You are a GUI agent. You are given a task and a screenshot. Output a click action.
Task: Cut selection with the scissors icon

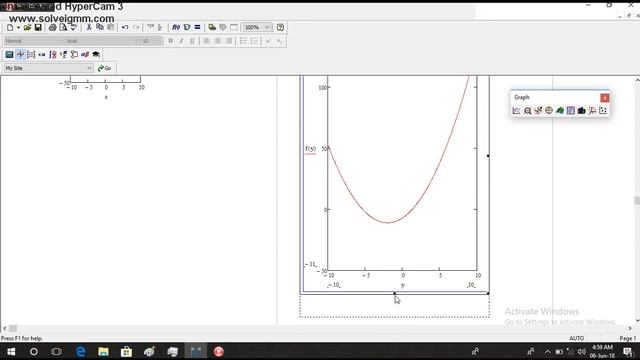[x=89, y=27]
